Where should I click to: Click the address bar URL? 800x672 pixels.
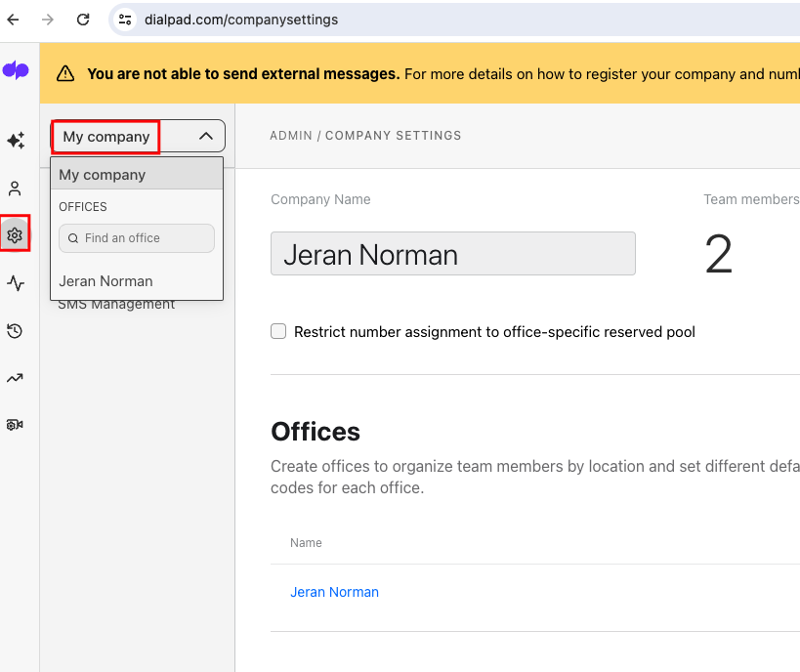coord(241,20)
